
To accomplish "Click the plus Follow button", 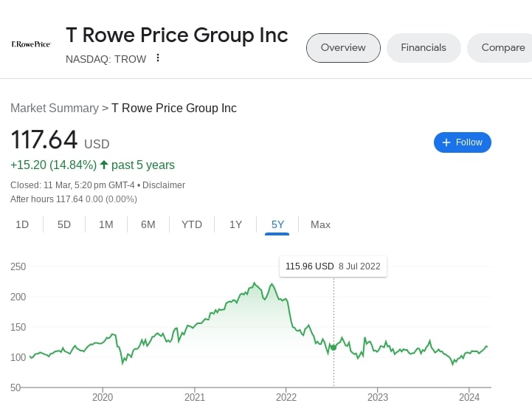I will tap(462, 142).
